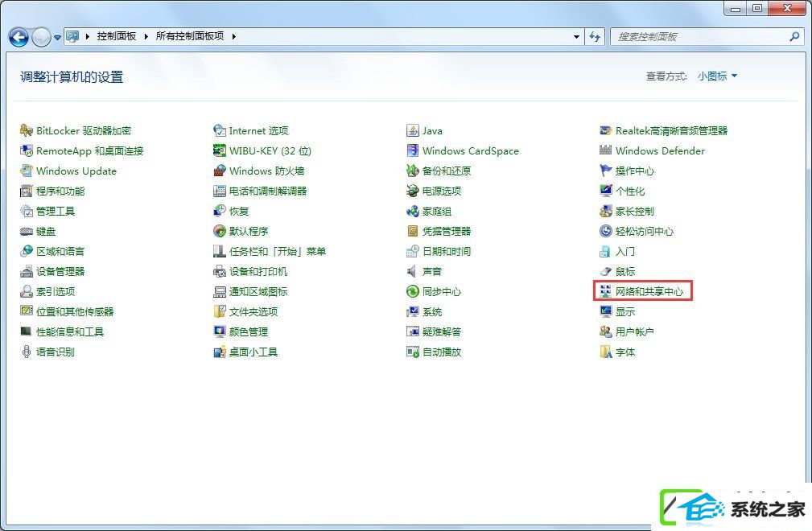Open the 颜色管理 link

point(249,331)
